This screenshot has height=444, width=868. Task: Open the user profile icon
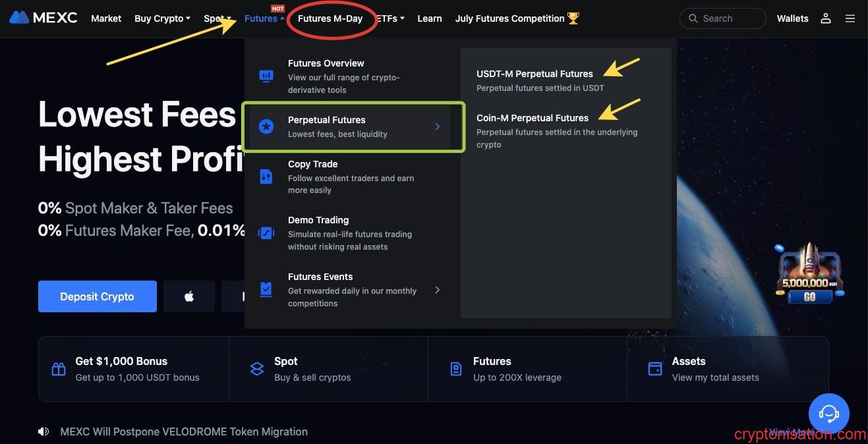pyautogui.click(x=826, y=18)
